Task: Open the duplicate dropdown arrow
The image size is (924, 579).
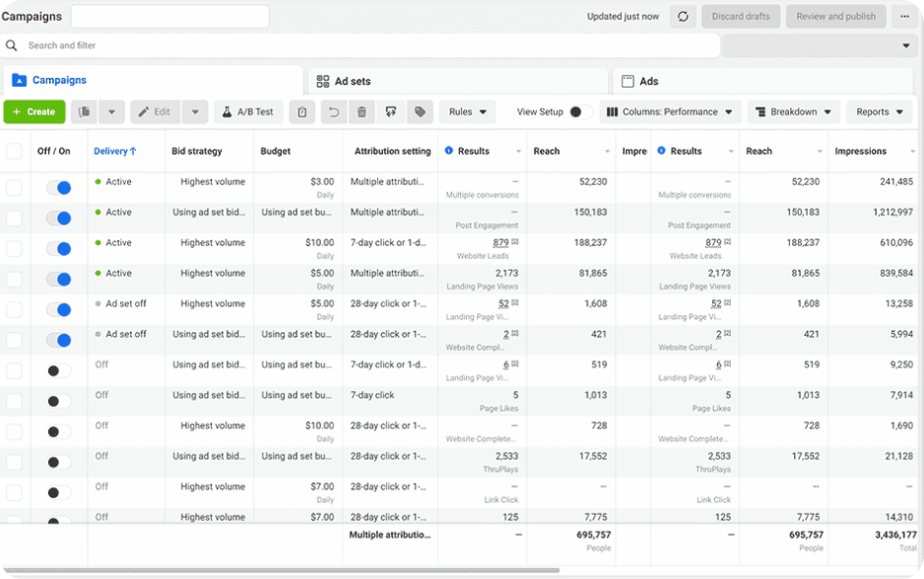Action: pyautogui.click(x=111, y=112)
